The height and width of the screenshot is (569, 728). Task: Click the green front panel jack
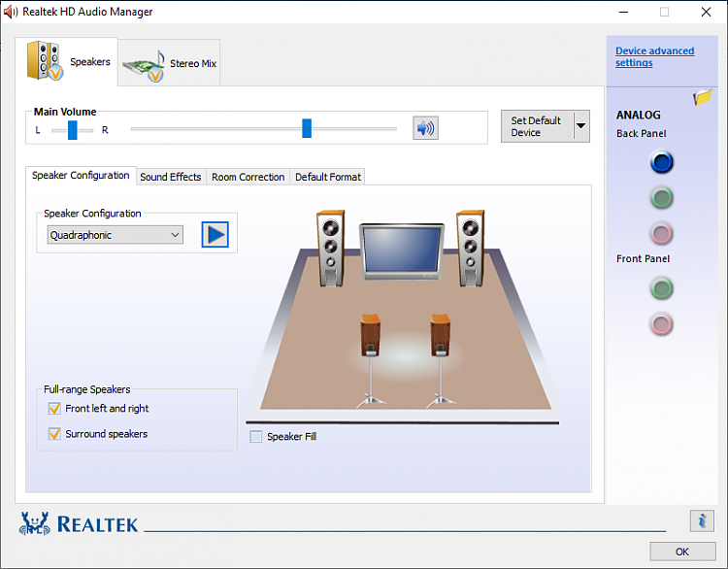point(662,288)
